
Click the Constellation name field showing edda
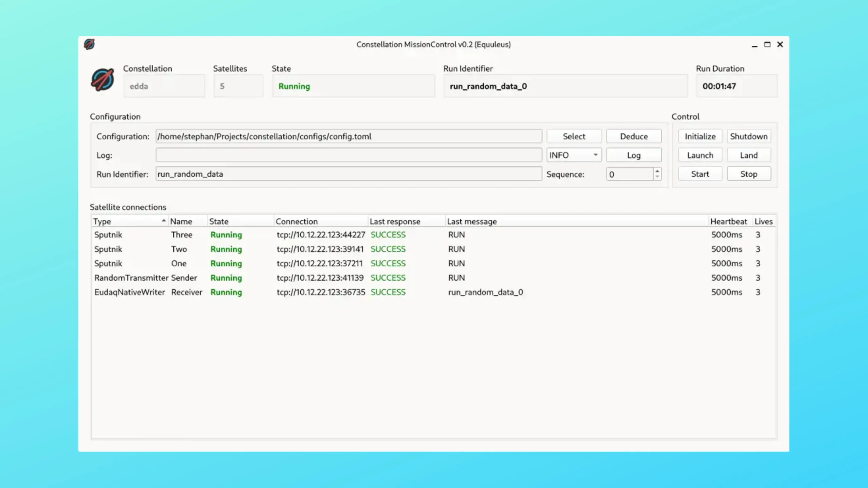coord(164,86)
